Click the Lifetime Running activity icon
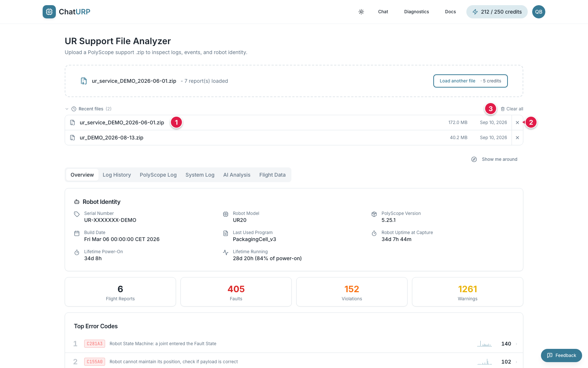Image resolution: width=588 pixels, height=368 pixels. [226, 252]
